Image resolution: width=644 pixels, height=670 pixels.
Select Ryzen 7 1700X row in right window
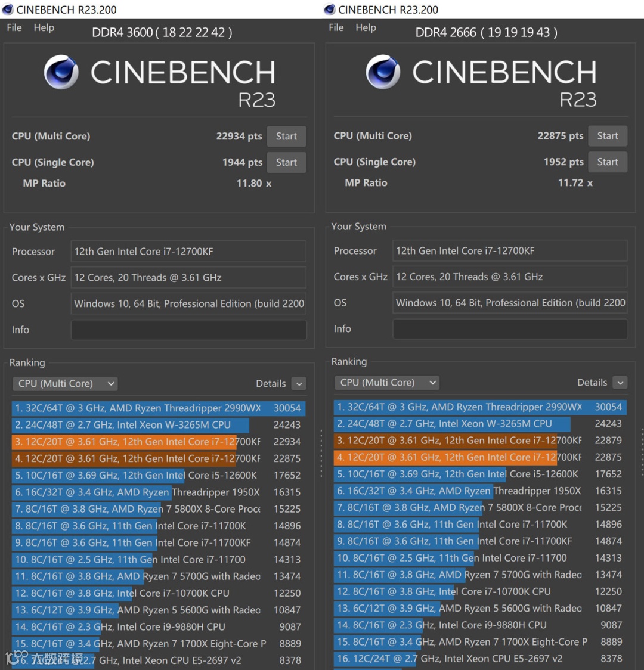pos(481,642)
